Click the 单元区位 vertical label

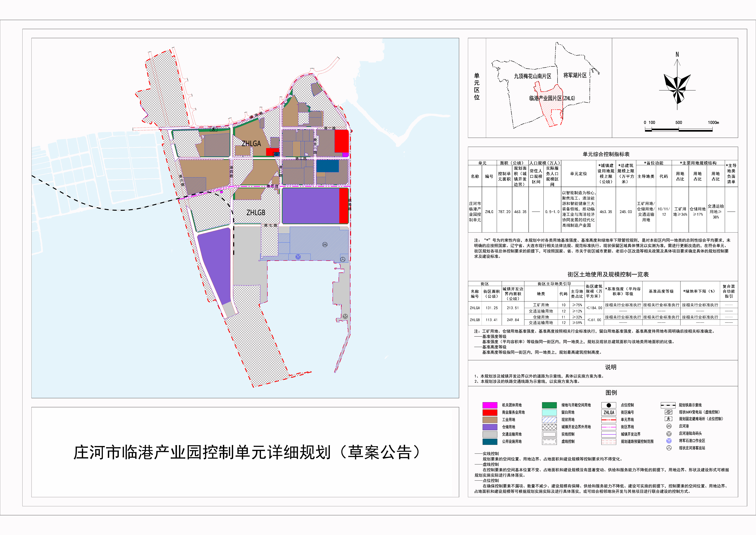[x=477, y=87]
